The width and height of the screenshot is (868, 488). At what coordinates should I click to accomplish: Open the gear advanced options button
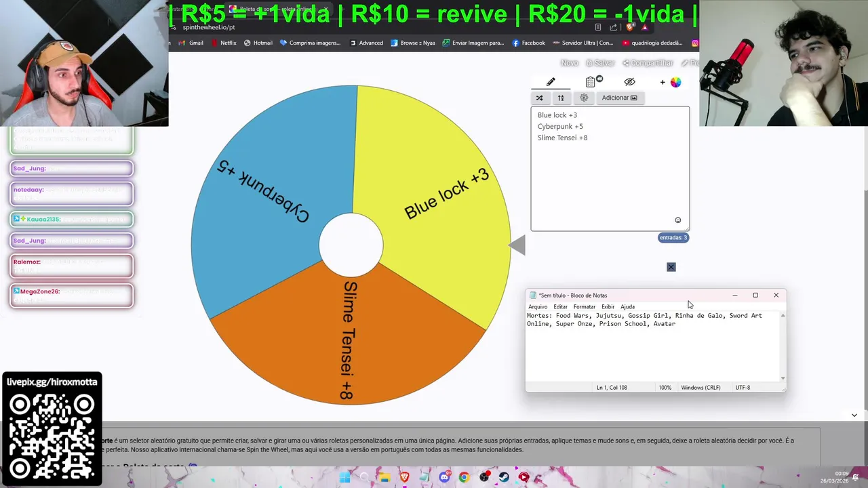tap(584, 98)
